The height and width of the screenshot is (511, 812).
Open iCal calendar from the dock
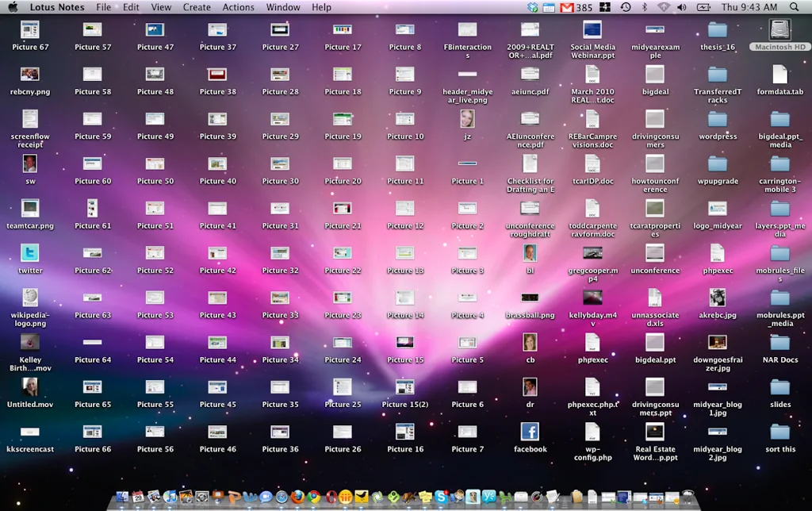coord(138,498)
